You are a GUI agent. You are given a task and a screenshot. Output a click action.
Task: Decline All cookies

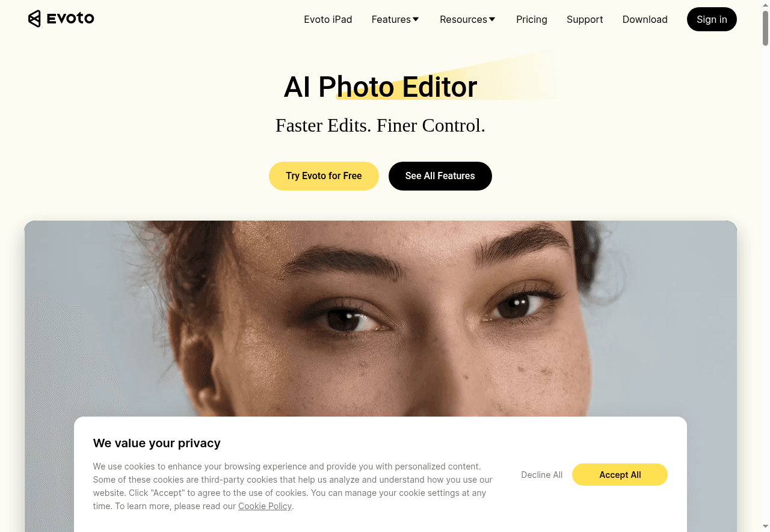coord(542,475)
